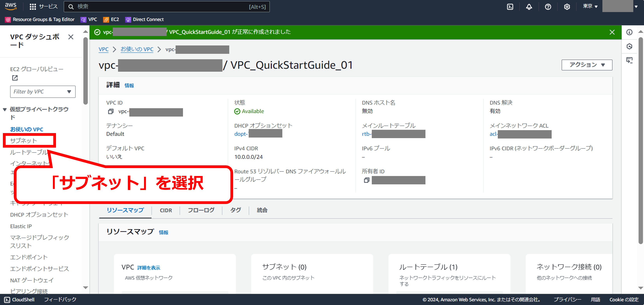Open the Tokyo region dropdown
This screenshot has height=305, width=644.
[590, 6]
